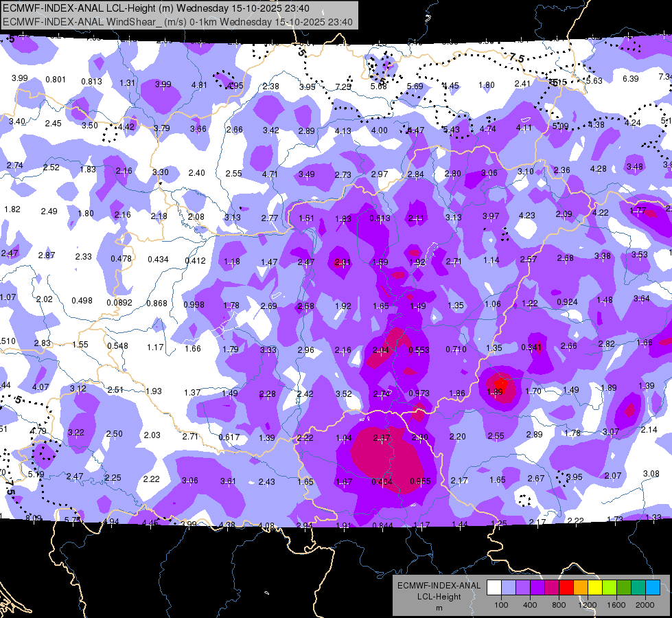Screen dimensions: 672x618
Task: Click the 8.09 value at bottom left
Action: 34,518
